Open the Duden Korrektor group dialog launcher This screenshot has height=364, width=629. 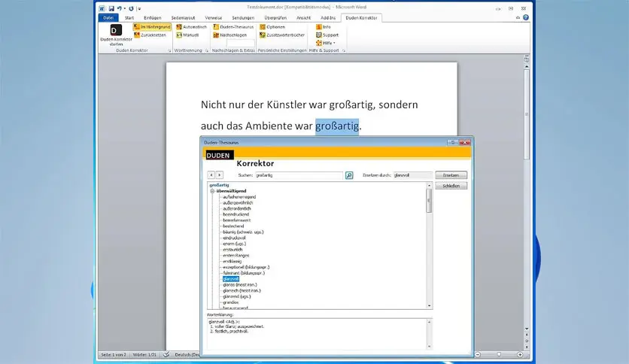click(x=170, y=51)
